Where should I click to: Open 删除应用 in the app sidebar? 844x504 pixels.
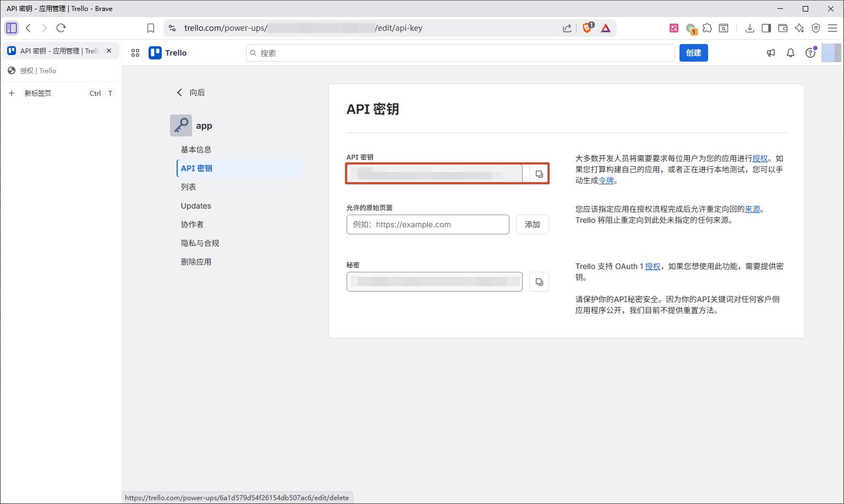coord(196,262)
